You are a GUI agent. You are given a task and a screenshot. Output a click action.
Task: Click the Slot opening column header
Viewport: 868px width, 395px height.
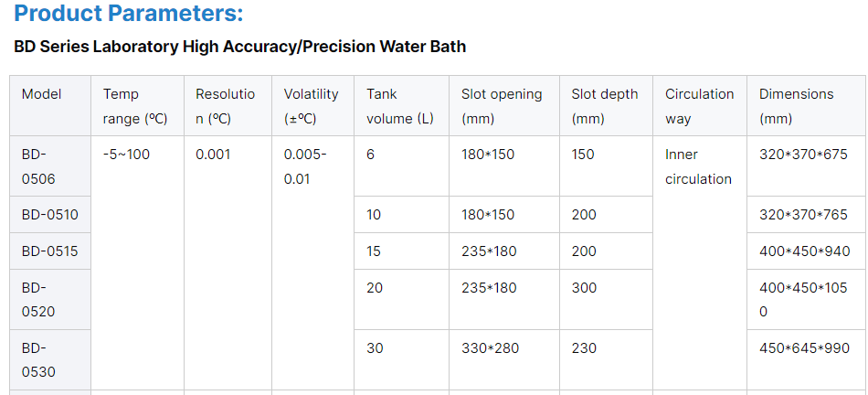502,106
